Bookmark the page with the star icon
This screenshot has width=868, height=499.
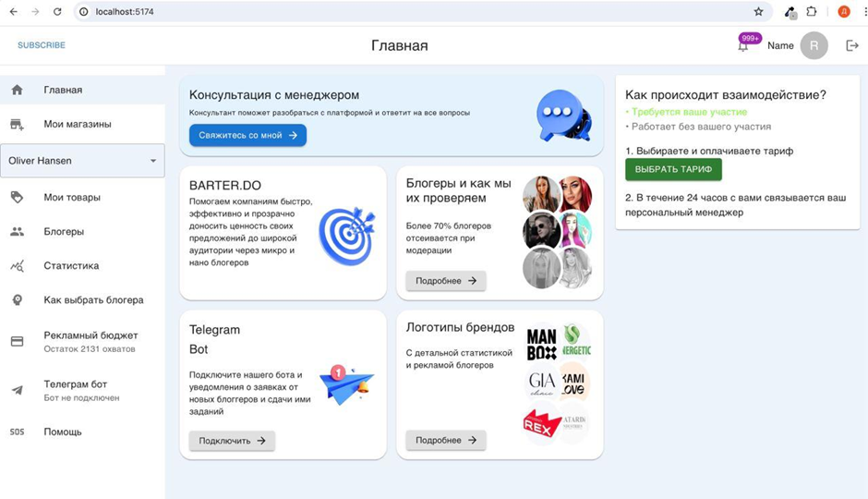click(758, 12)
